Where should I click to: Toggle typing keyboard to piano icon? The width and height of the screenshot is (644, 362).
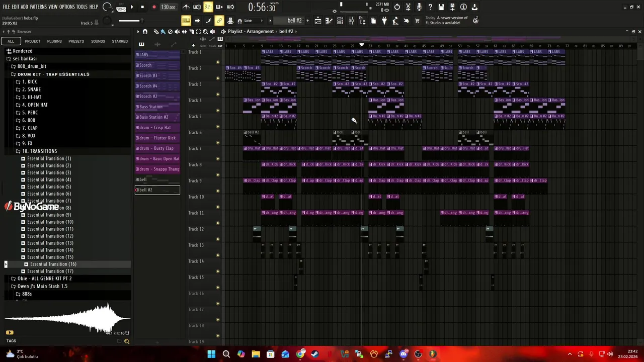coord(186,21)
